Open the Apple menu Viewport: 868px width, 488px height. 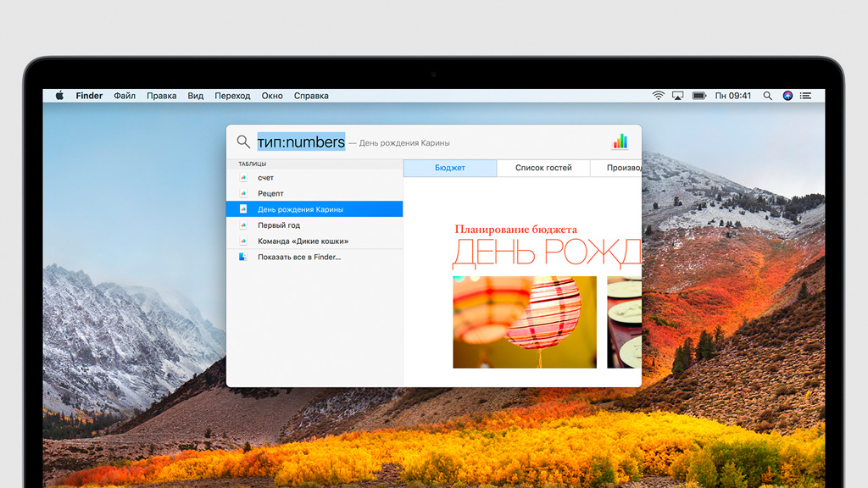coord(59,96)
